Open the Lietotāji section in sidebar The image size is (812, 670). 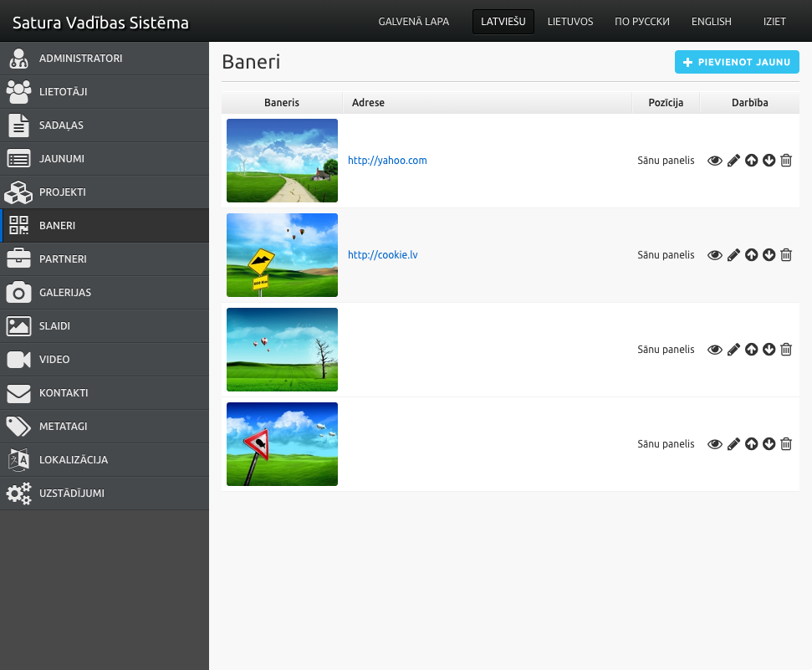[63, 92]
